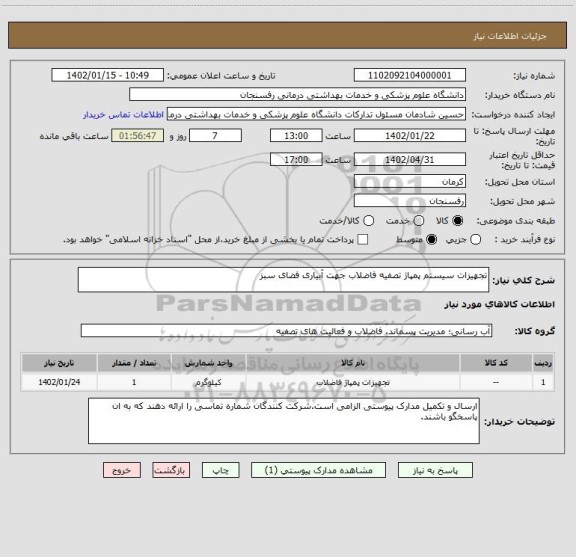Viewport: 576px width, 557px height.
Task: Click the جزئیات اطلاعات نیاز header title
Action: click(x=510, y=36)
